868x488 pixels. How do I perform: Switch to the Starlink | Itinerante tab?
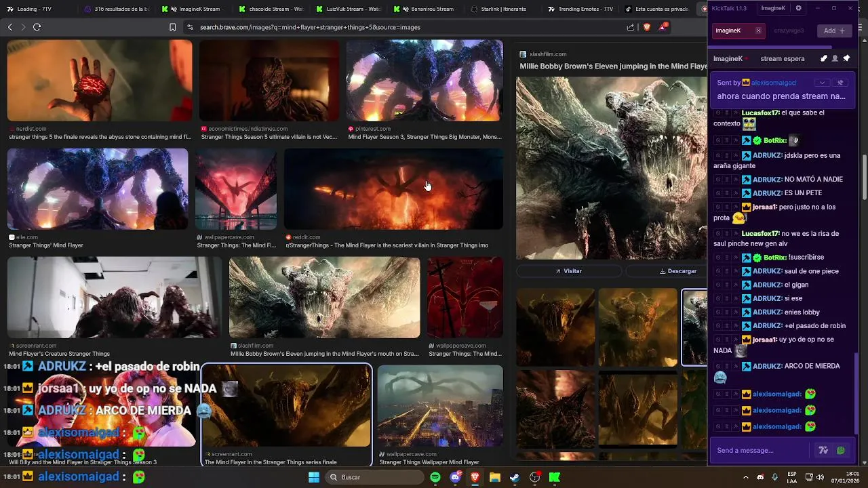[x=503, y=9]
